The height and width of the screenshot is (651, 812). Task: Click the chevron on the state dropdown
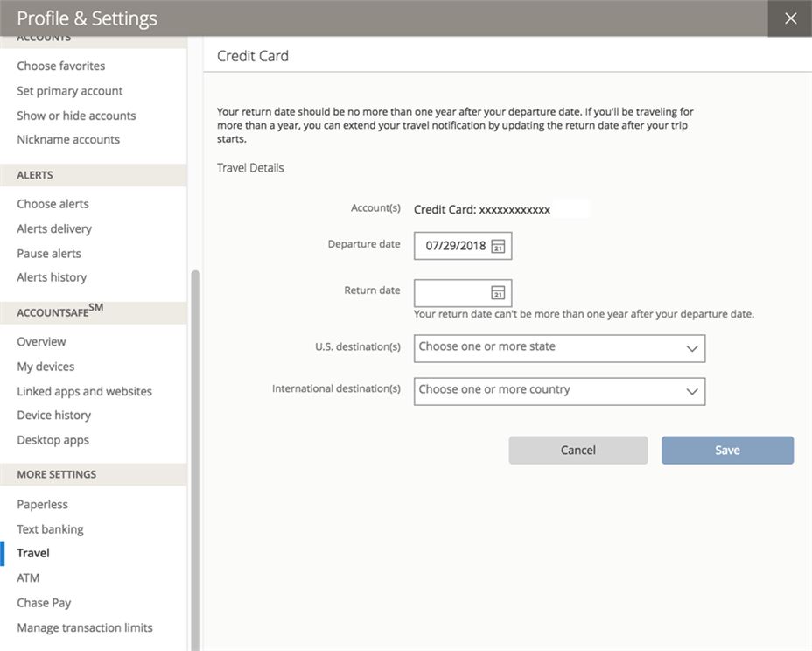pyautogui.click(x=693, y=348)
